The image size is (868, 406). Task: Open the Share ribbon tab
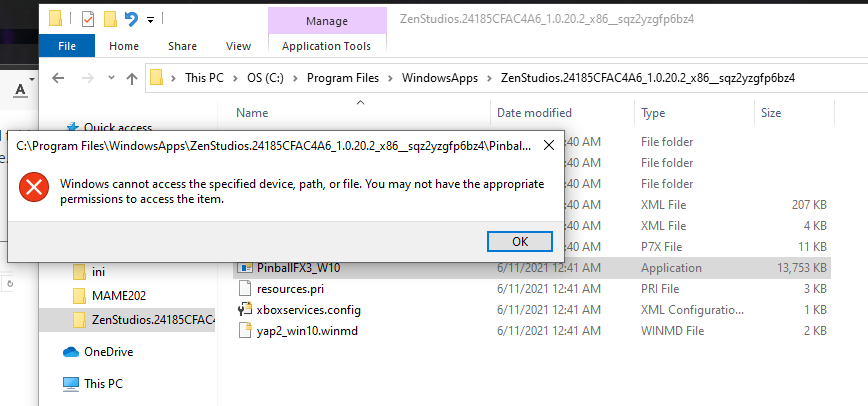click(182, 46)
